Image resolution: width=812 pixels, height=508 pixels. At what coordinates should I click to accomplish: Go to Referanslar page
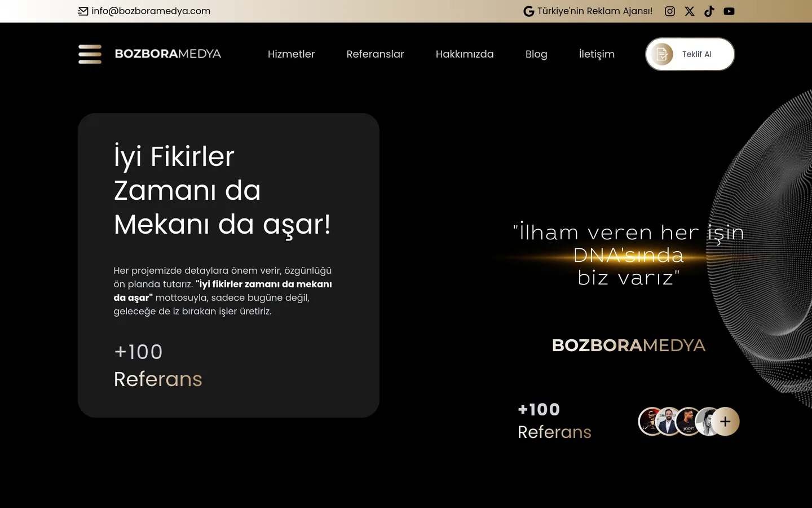[x=375, y=54]
